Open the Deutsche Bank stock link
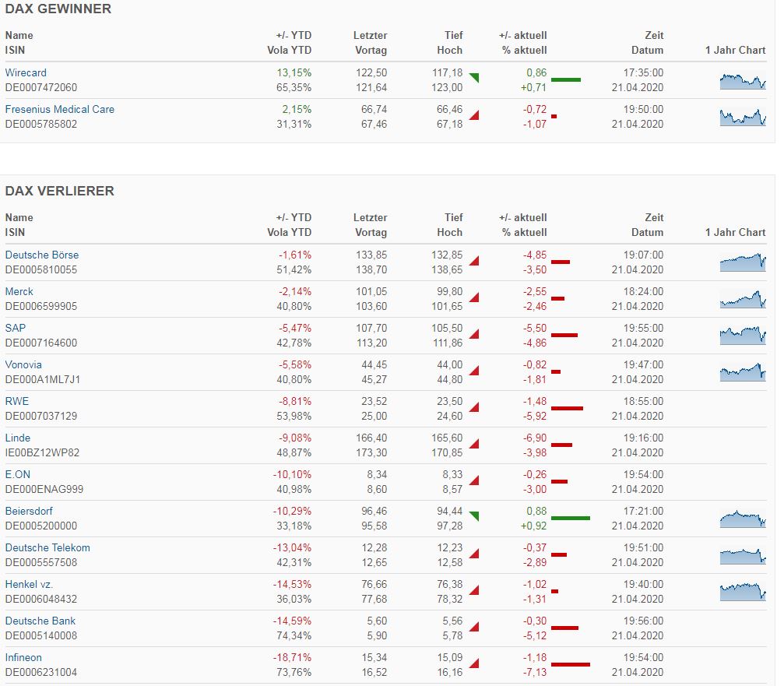Viewport: 784px width, 686px height. [x=40, y=621]
